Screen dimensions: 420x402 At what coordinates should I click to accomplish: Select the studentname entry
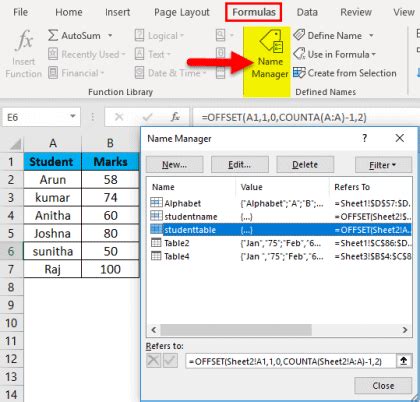[x=281, y=216]
